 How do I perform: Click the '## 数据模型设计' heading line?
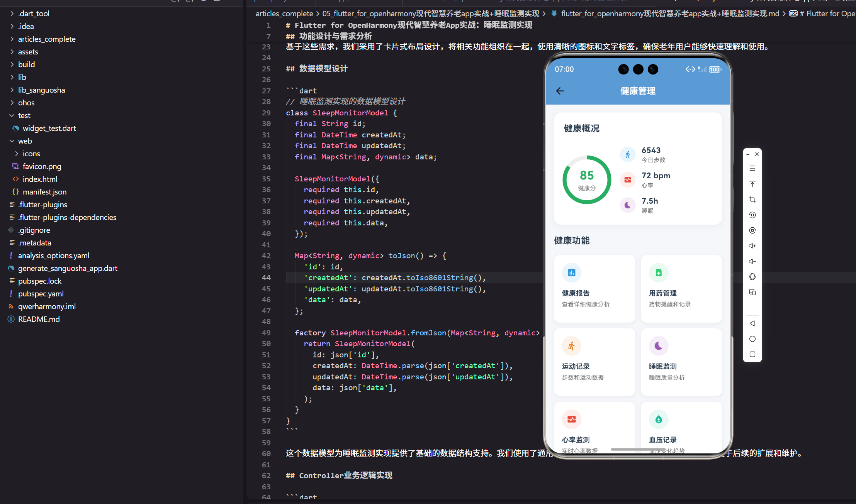(317, 69)
